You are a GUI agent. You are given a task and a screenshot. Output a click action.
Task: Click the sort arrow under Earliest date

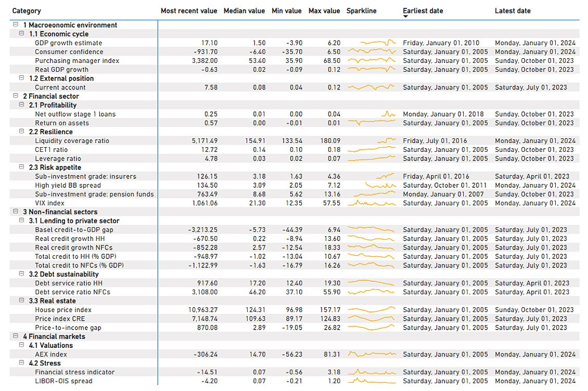pyautogui.click(x=405, y=17)
